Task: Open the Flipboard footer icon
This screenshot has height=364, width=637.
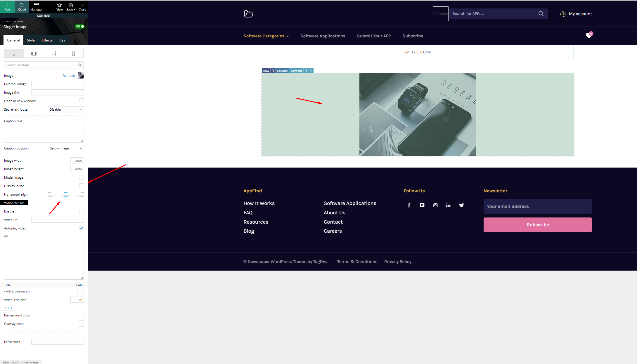Action: click(422, 205)
